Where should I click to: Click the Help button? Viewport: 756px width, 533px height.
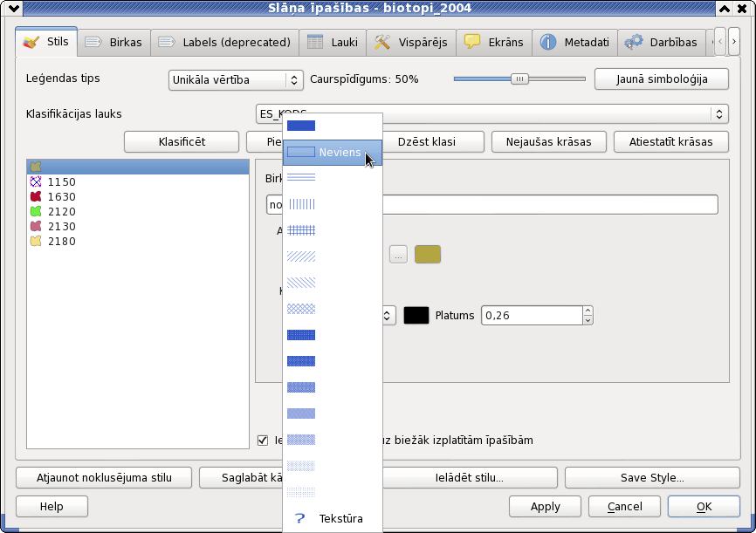click(52, 507)
